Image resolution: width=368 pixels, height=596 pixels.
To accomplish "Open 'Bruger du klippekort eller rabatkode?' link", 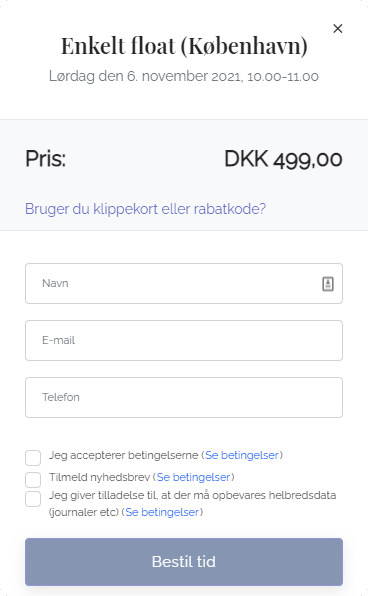I will click(x=145, y=209).
